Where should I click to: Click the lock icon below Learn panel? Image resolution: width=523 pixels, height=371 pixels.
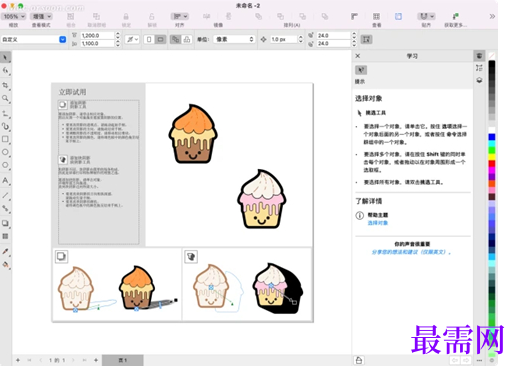pos(359,360)
